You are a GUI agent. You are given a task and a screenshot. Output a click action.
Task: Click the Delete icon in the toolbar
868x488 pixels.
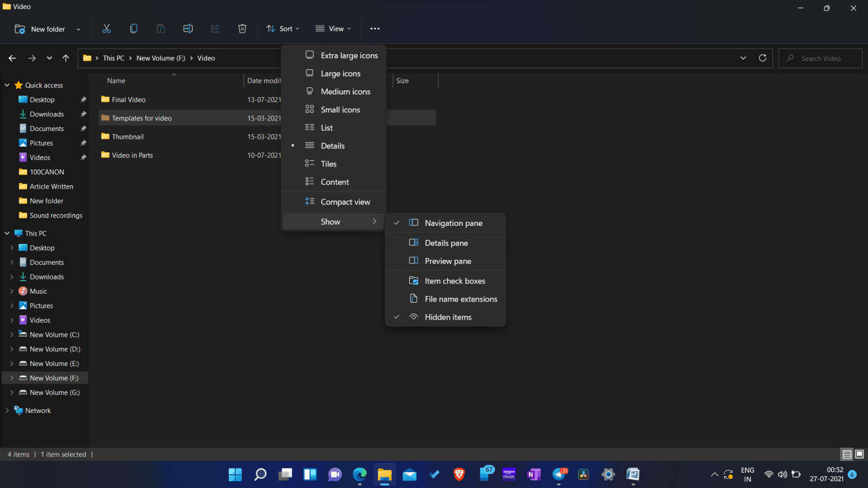point(242,28)
